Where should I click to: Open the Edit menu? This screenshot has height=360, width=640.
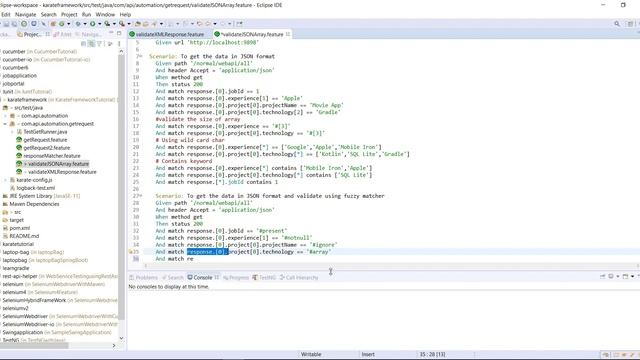(x=6, y=14)
